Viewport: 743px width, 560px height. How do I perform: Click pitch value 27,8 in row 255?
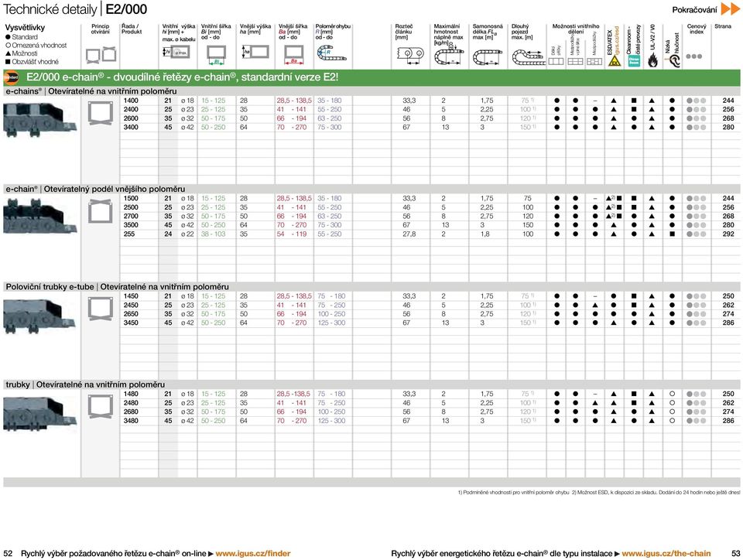[x=409, y=234]
